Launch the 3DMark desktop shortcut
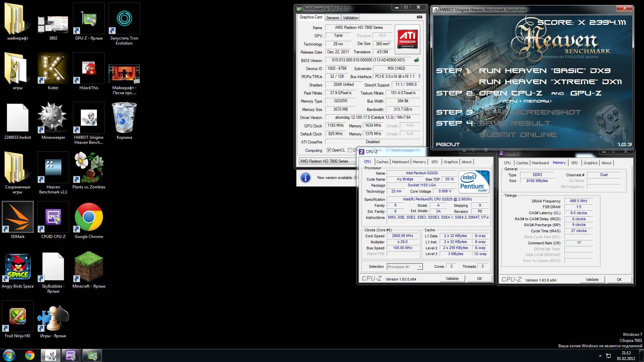The image size is (644, 362). (17, 220)
